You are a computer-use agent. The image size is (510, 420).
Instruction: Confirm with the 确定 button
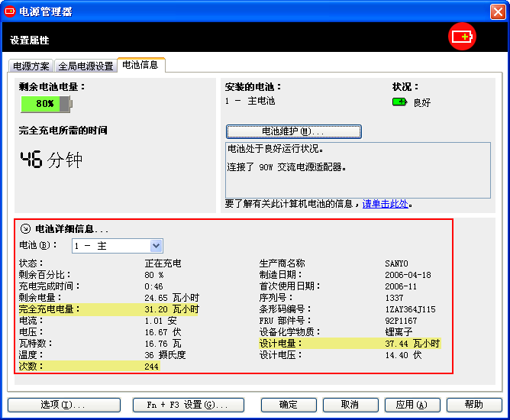[x=289, y=405]
